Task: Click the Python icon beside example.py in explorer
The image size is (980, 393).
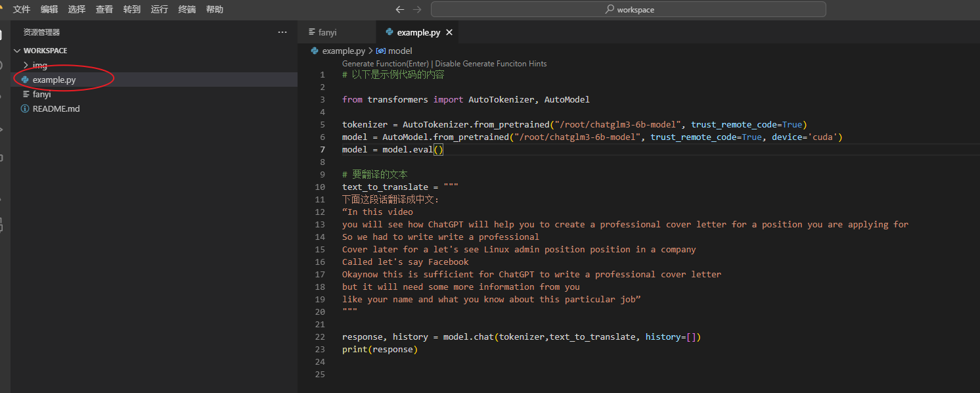Action: 25,80
